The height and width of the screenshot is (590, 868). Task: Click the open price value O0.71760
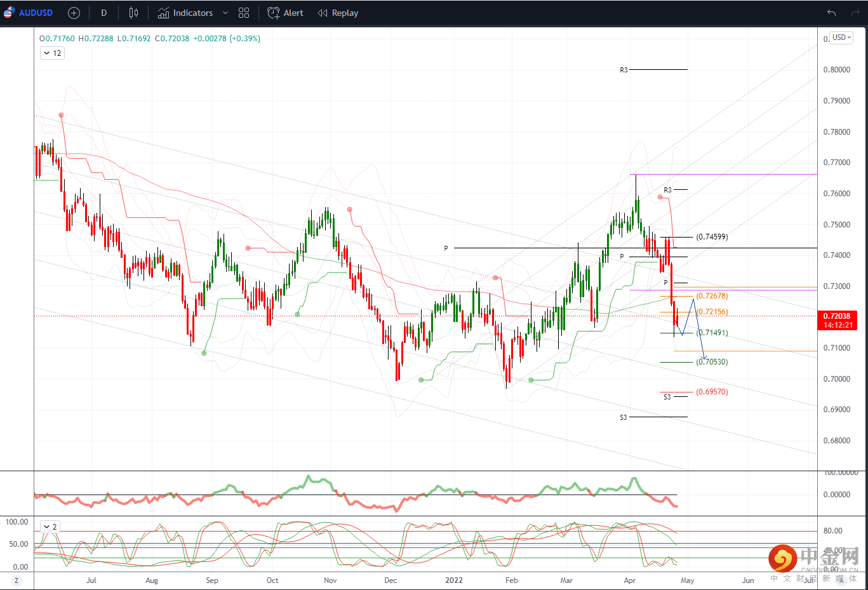point(57,39)
